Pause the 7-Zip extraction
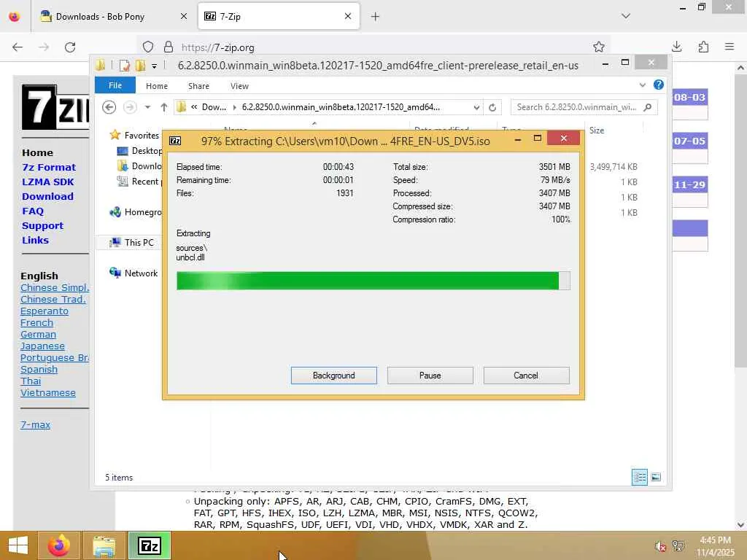The width and height of the screenshot is (747, 560). click(x=430, y=376)
